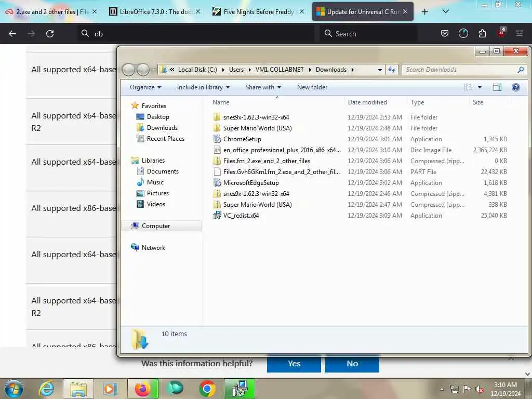Open the Firefox Pocket save icon

tap(445, 33)
